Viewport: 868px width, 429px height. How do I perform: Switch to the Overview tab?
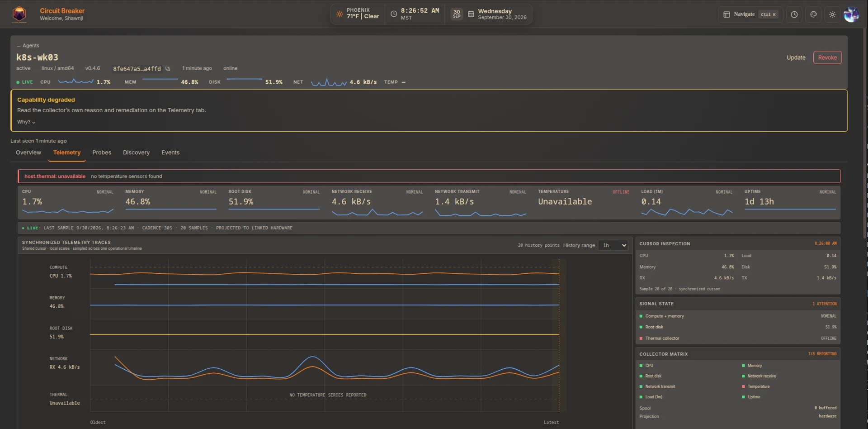[x=28, y=153]
